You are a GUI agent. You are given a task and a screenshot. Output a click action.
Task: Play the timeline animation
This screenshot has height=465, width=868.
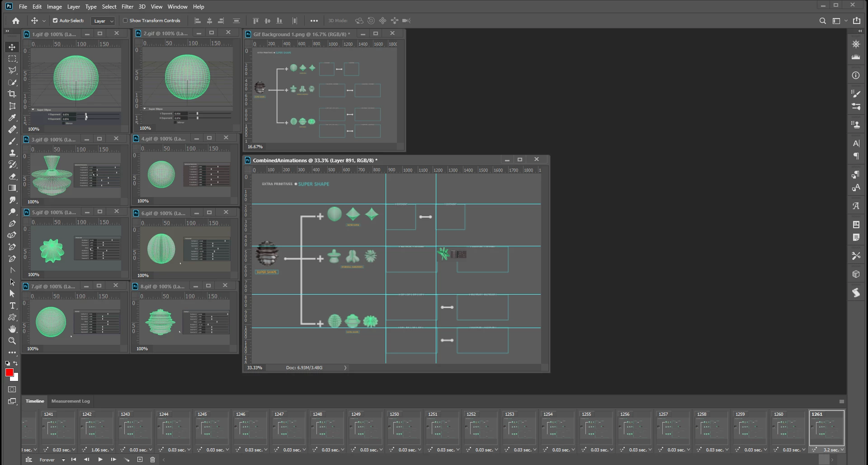pyautogui.click(x=100, y=460)
